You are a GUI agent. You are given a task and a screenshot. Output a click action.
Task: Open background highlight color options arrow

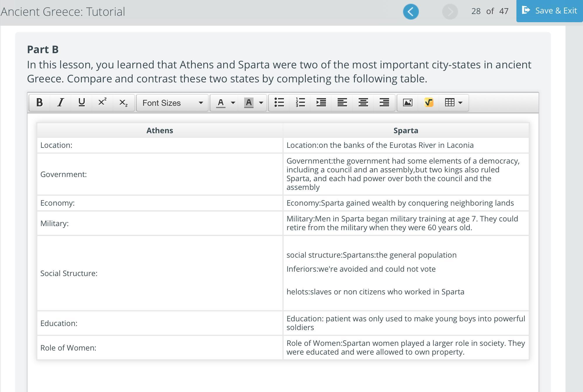261,103
